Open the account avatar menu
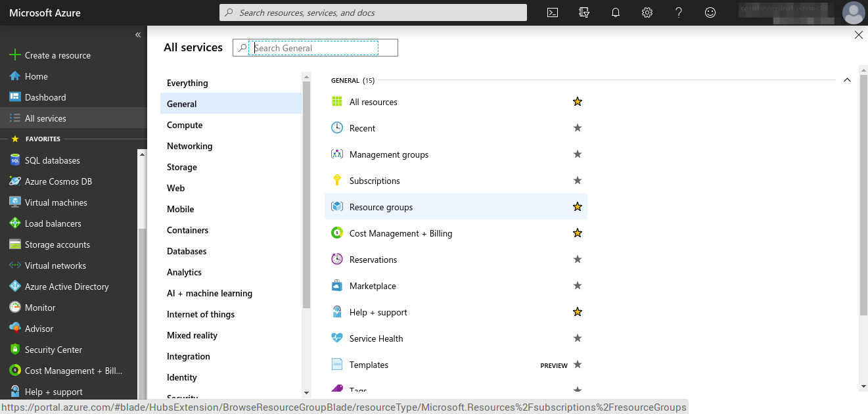The height and width of the screenshot is (414, 868). (x=854, y=12)
